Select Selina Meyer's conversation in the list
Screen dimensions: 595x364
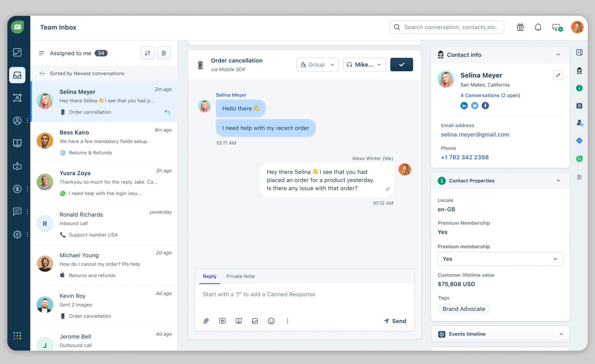click(104, 101)
